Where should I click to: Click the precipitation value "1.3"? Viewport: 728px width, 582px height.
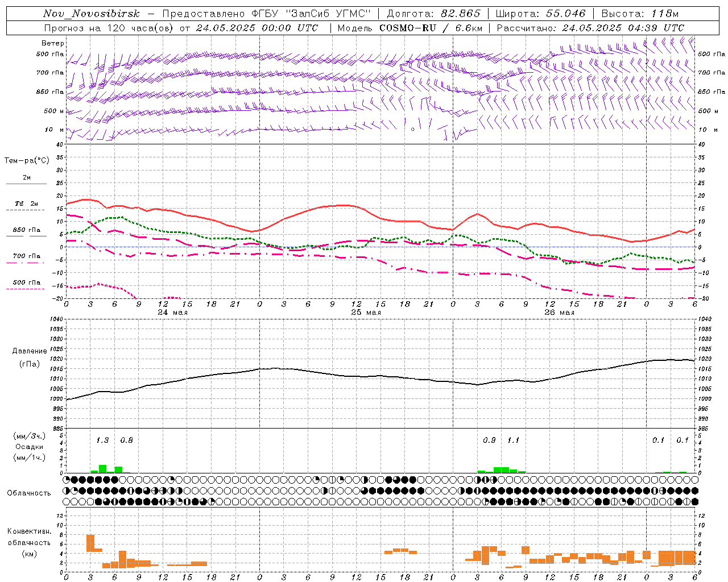[102, 440]
